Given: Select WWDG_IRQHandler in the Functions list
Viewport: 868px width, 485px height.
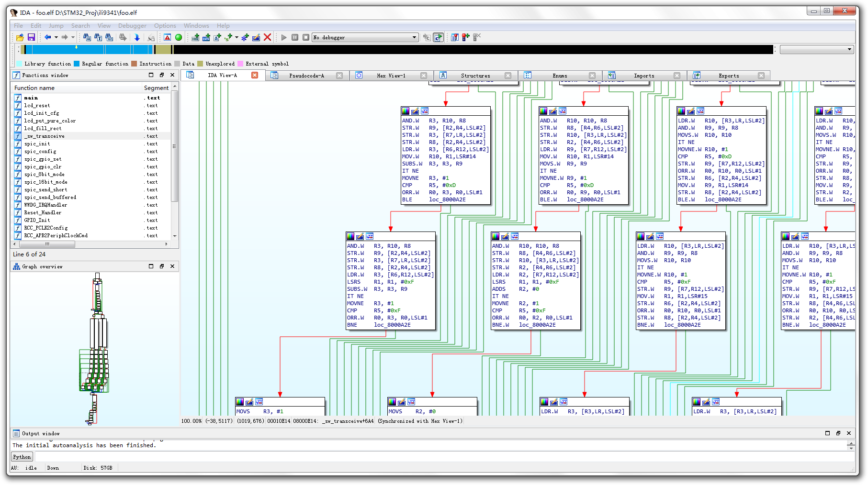Looking at the screenshot, I should point(91,205).
